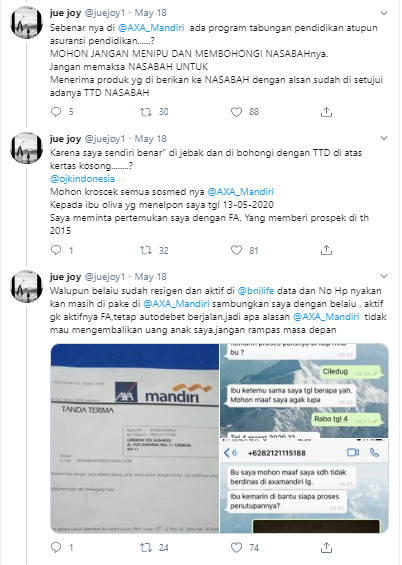
Task: Expand the first tweet's options chevron
Action: point(384,13)
